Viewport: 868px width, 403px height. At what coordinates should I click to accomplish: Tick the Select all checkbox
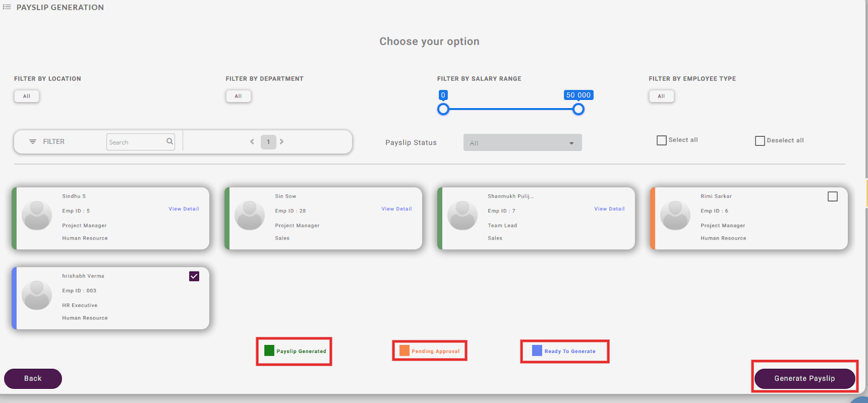coord(661,140)
